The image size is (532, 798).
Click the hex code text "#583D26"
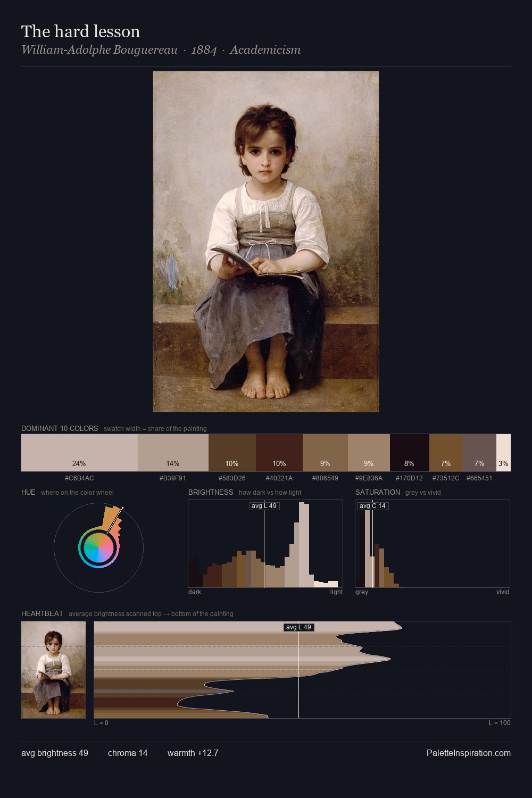click(232, 478)
